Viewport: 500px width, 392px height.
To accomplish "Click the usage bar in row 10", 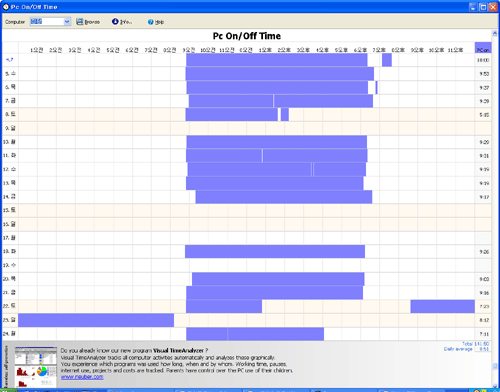I will pyautogui.click(x=277, y=142).
